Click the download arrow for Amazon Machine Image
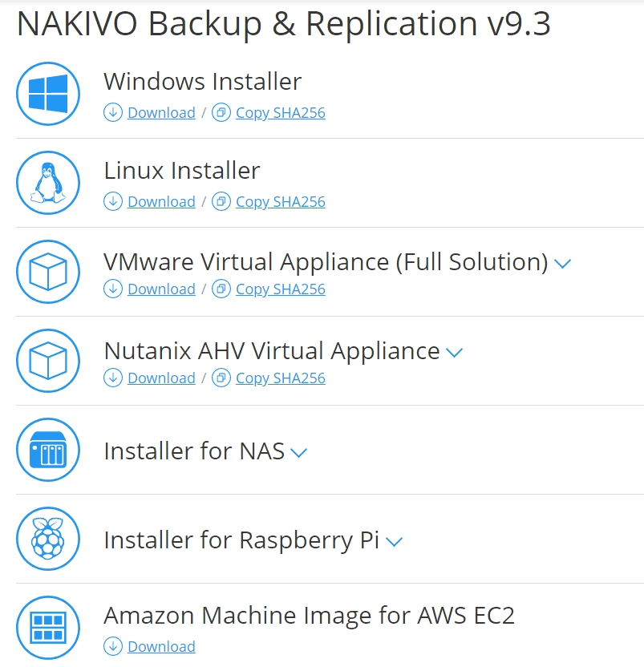Screen dimensions: 644x667 (x=113, y=646)
